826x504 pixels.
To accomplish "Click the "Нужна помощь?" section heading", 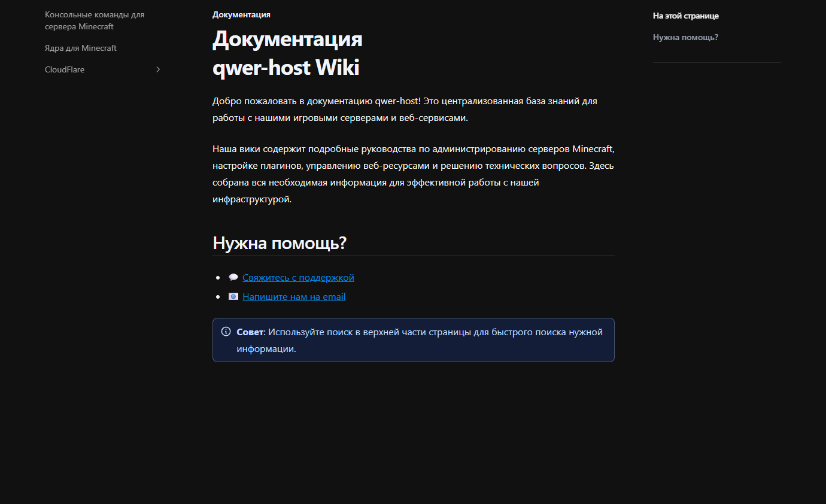I will [280, 242].
